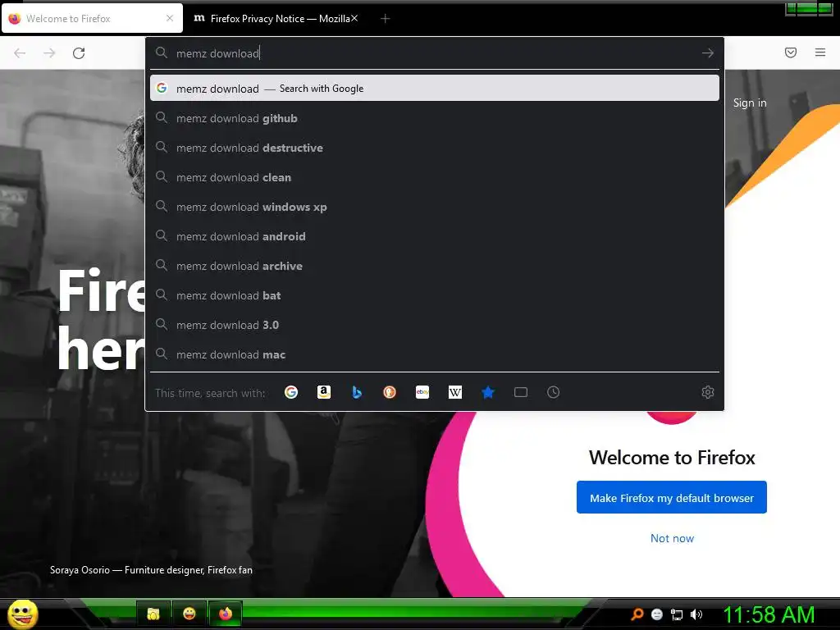Screen dimensions: 840x630
Task: Select suggestion 'memz download mac'
Action: tap(435, 354)
